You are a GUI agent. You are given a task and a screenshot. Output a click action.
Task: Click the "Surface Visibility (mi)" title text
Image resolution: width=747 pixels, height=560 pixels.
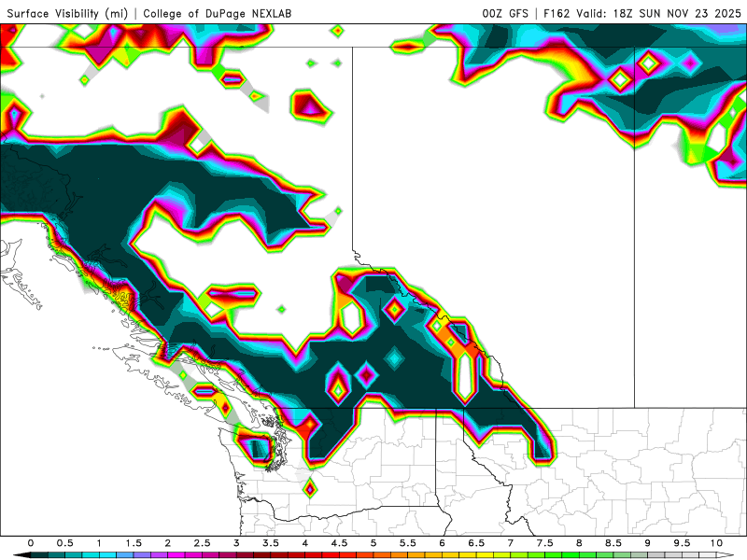(67, 13)
